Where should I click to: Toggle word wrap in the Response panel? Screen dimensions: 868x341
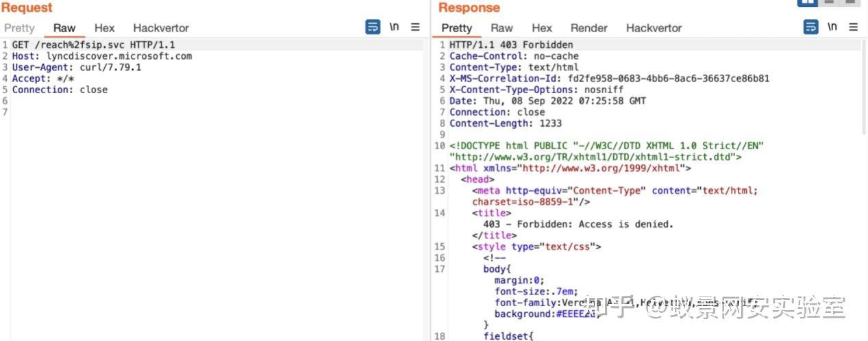810,27
